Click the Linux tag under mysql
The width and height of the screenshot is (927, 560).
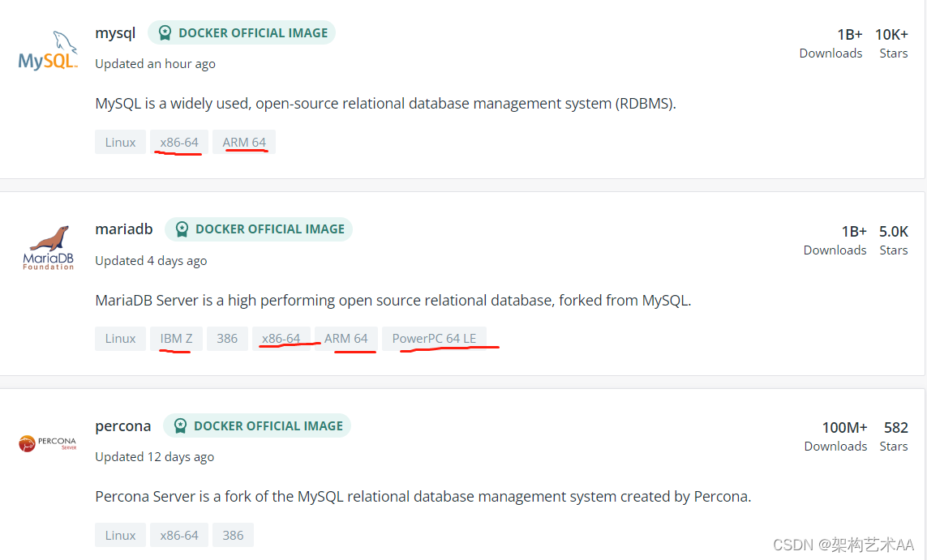(x=120, y=143)
